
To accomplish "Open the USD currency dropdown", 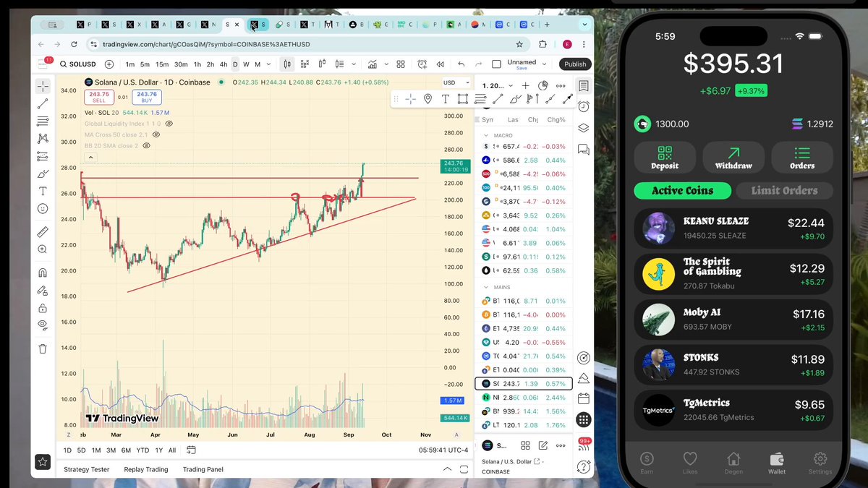I will pos(456,82).
